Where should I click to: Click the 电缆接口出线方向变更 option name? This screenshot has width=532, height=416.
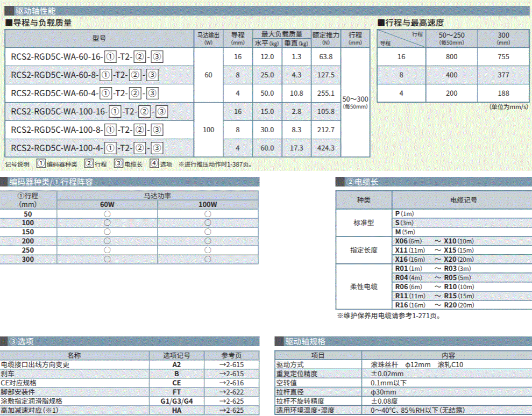(35, 365)
